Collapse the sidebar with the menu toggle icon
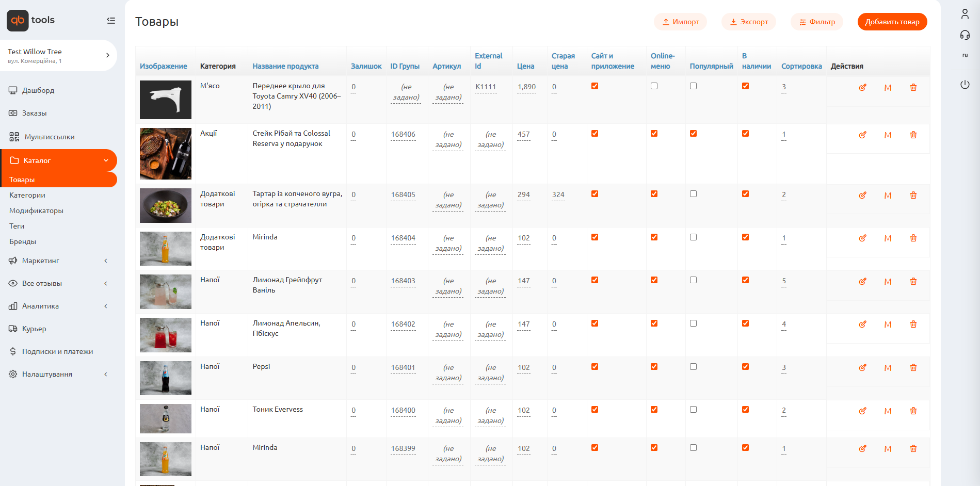Screen dimensions: 980x486 coord(111,21)
